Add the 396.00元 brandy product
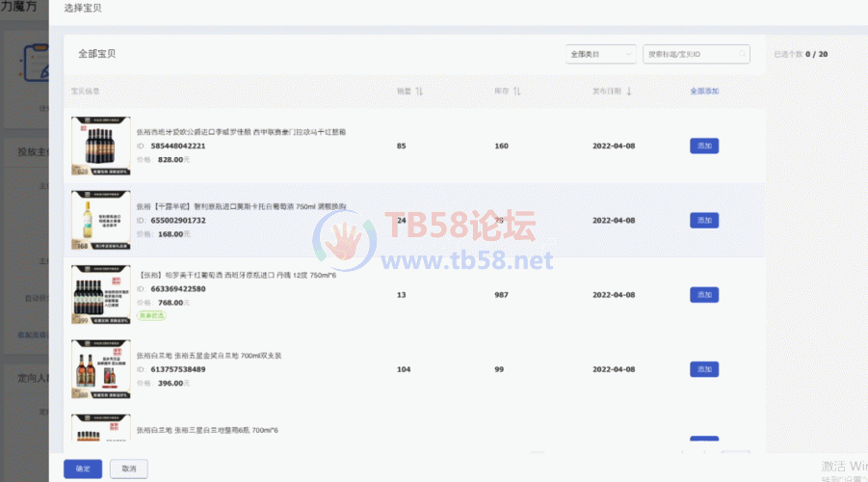868x482 pixels. pos(704,369)
